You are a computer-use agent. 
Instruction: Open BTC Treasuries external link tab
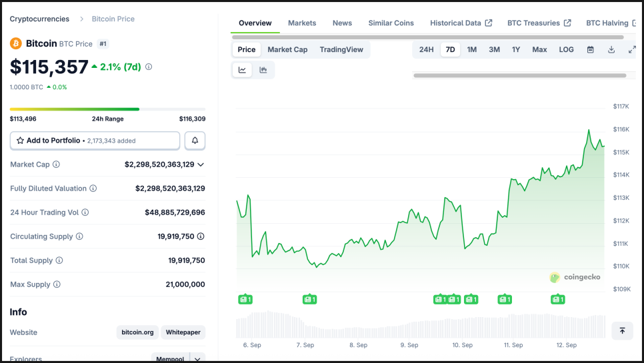539,23
